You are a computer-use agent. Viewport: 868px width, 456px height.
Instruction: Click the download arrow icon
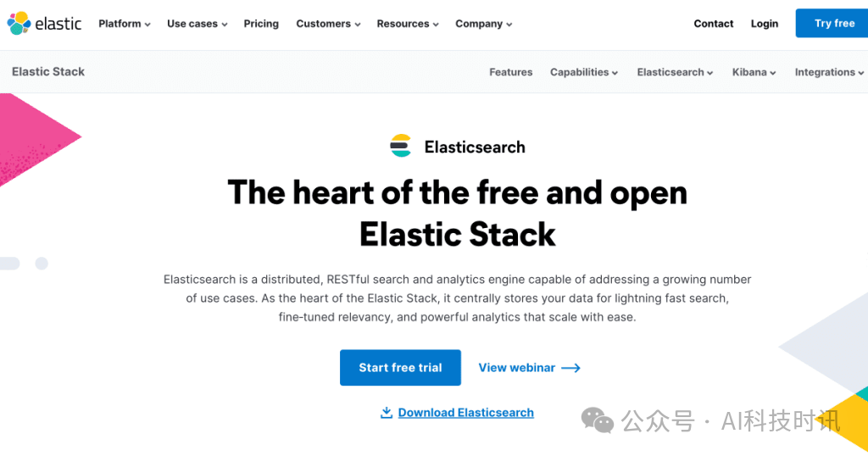[x=387, y=413]
